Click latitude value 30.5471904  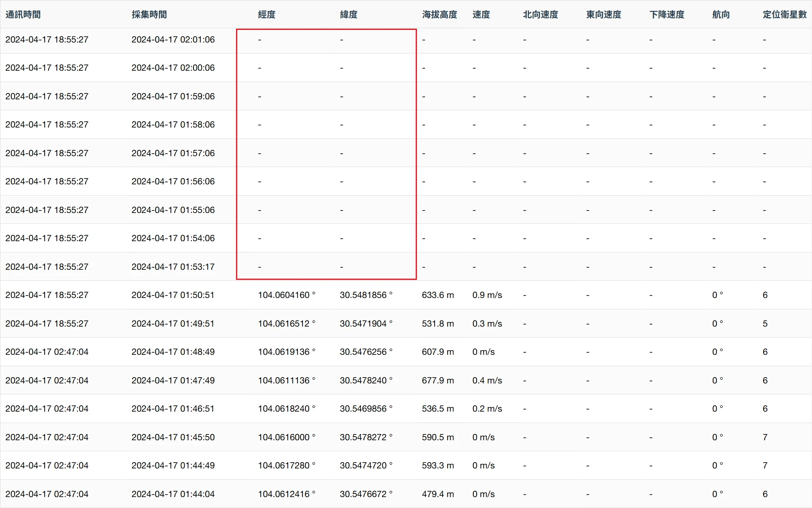click(x=366, y=324)
